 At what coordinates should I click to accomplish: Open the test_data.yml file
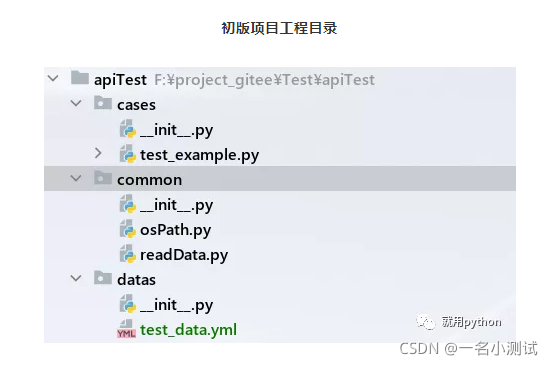click(188, 330)
